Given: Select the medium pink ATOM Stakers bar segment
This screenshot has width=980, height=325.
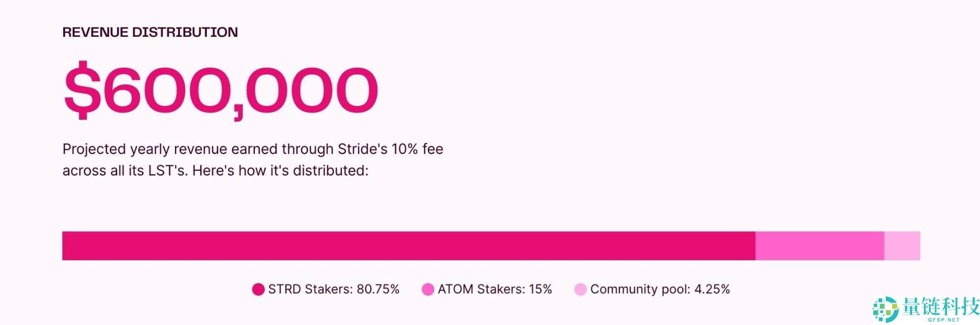Looking at the screenshot, I should click(820, 246).
